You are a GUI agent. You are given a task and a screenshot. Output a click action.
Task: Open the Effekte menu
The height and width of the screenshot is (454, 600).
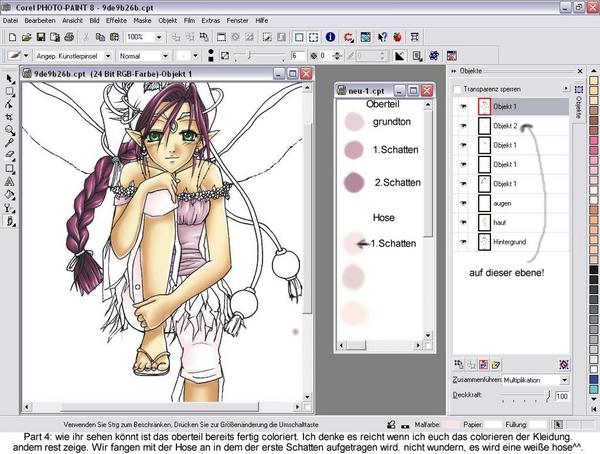coord(116,21)
